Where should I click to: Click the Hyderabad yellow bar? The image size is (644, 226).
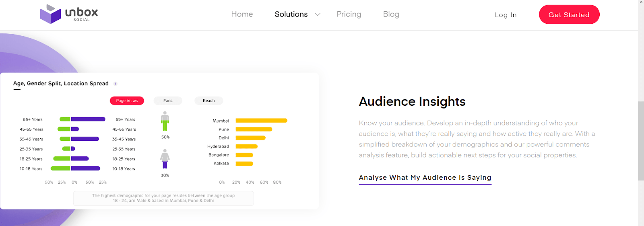[246, 146]
